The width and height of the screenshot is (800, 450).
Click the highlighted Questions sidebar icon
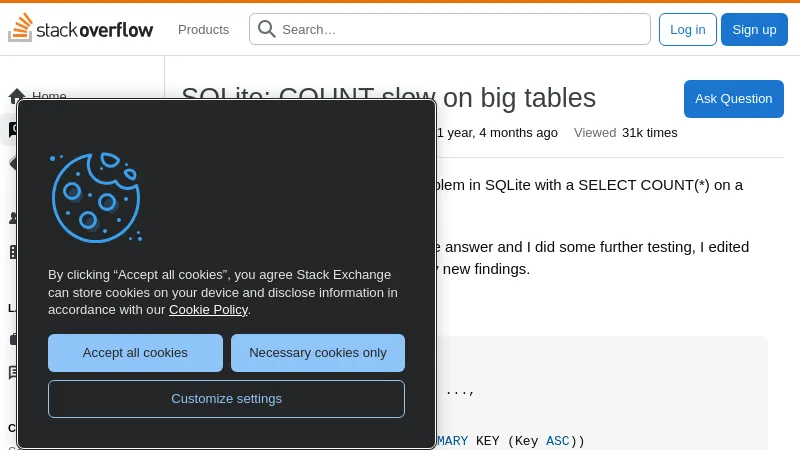pos(11,130)
